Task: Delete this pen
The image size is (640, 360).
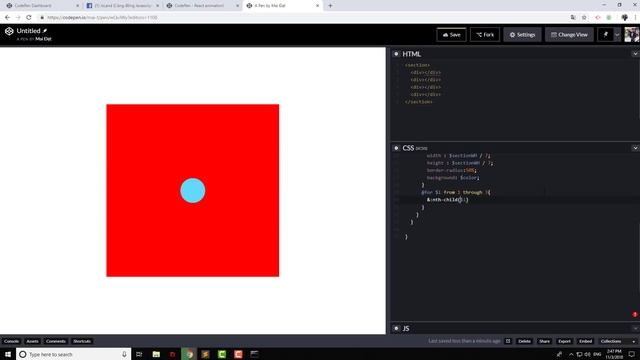Action: [524, 341]
